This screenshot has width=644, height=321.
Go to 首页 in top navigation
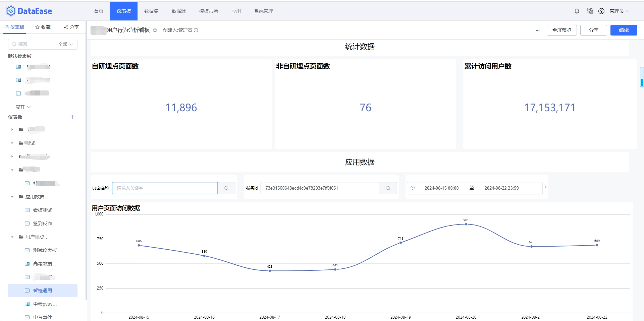(99, 11)
